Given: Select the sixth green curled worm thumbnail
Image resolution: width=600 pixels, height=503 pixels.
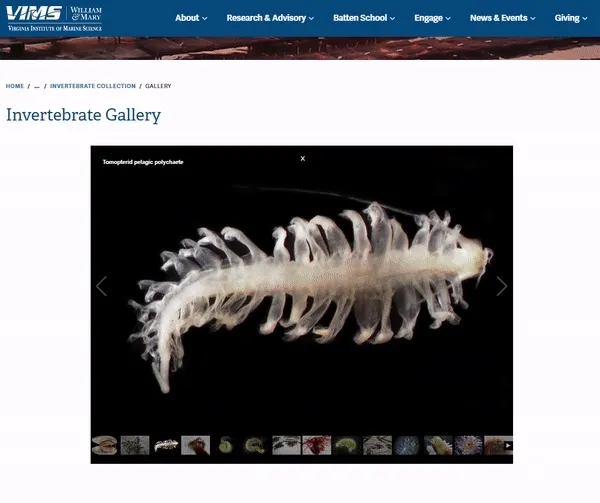Looking at the screenshot, I should pyautogui.click(x=256, y=445).
